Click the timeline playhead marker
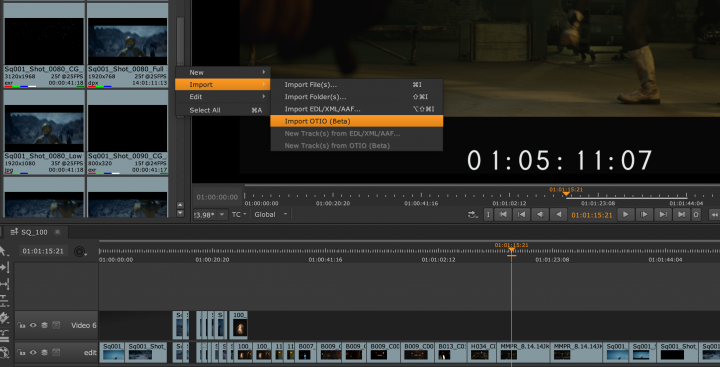This screenshot has width=720, height=367. click(x=511, y=251)
